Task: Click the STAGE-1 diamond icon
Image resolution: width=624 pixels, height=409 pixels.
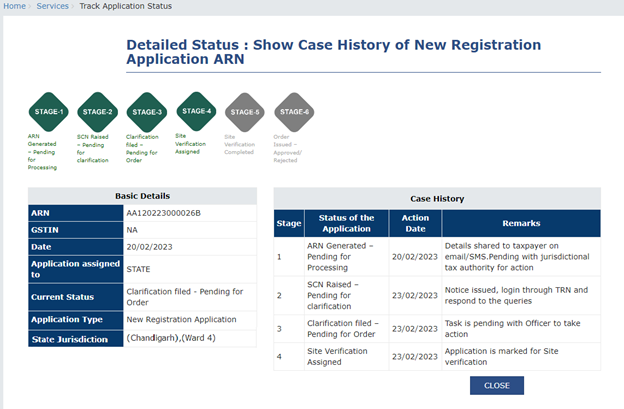Action: [x=48, y=112]
